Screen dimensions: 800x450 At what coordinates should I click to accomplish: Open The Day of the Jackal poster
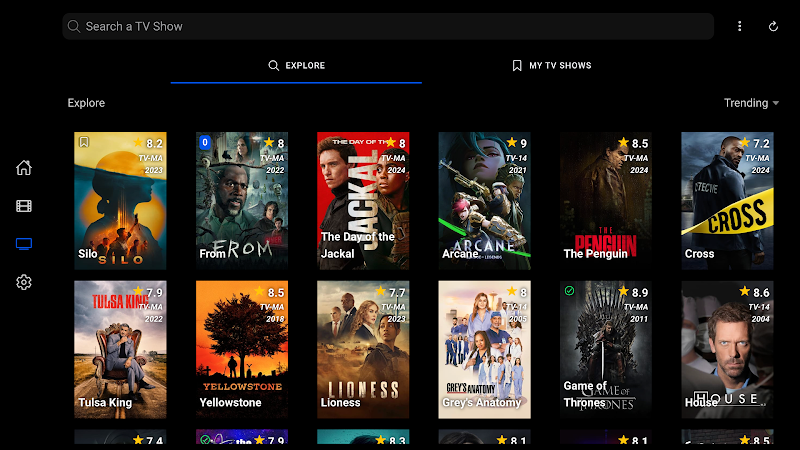point(363,201)
